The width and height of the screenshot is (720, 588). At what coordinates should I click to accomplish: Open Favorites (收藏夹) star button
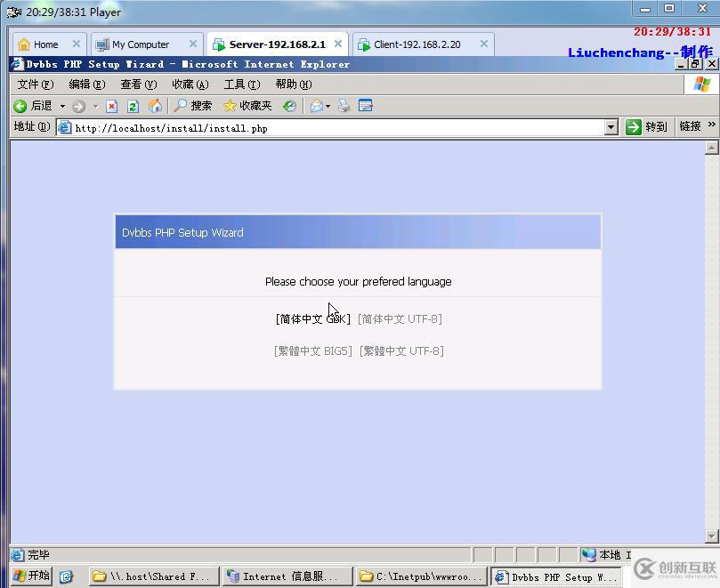(247, 106)
